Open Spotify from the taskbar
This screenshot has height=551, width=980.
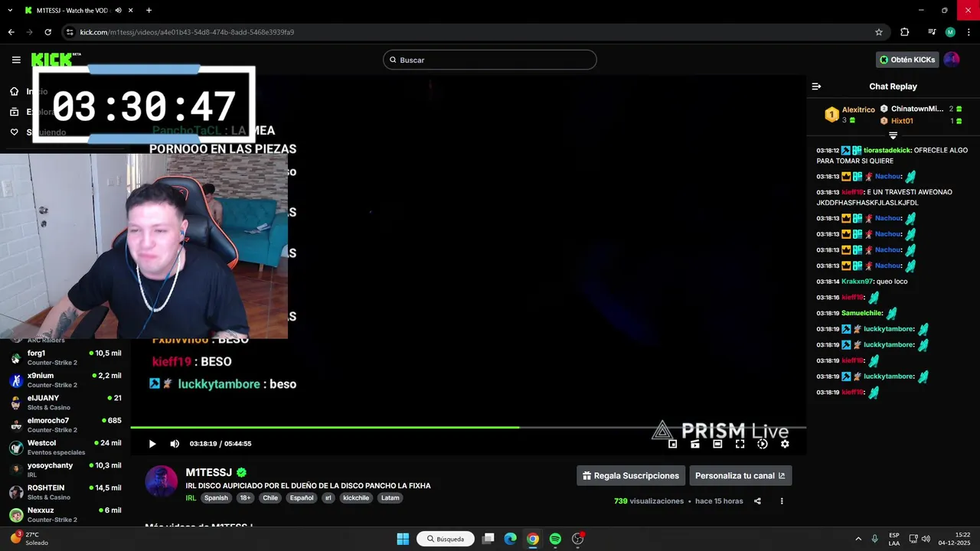pos(555,539)
